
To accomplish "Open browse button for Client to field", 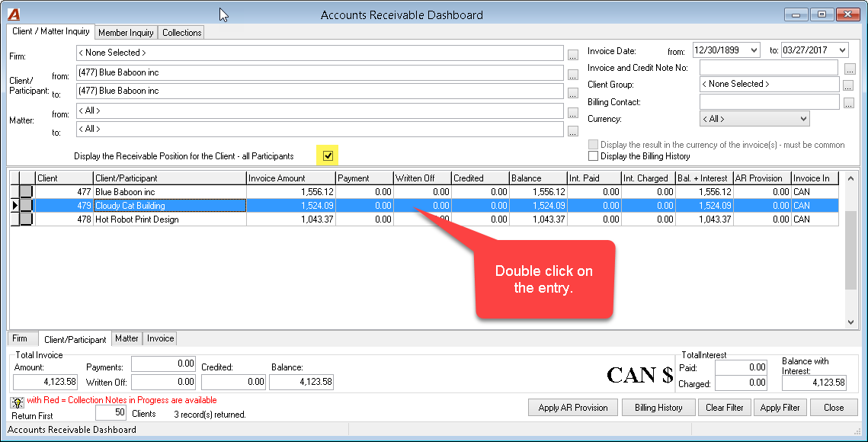I will point(573,92).
